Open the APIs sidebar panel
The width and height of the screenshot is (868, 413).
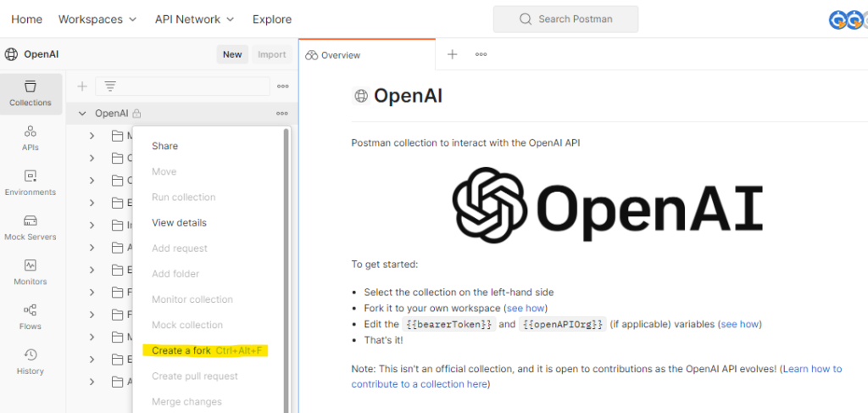tap(31, 138)
